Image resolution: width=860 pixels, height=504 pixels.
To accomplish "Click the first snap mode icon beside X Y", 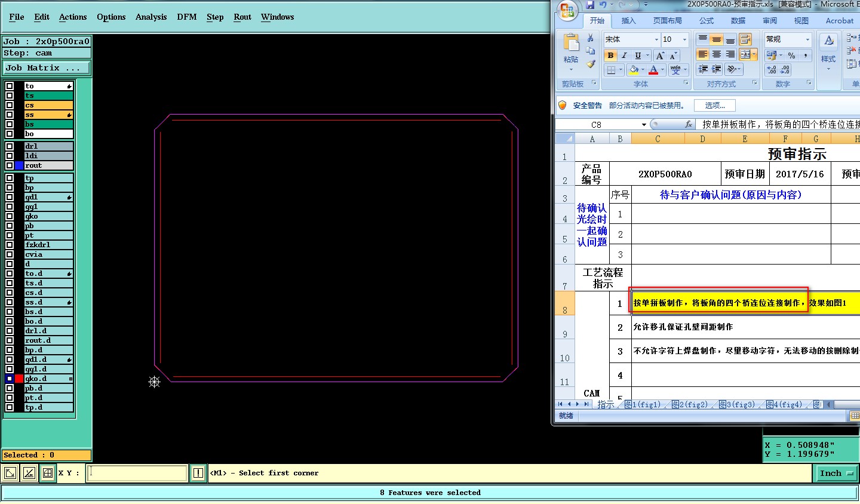I will (10, 474).
